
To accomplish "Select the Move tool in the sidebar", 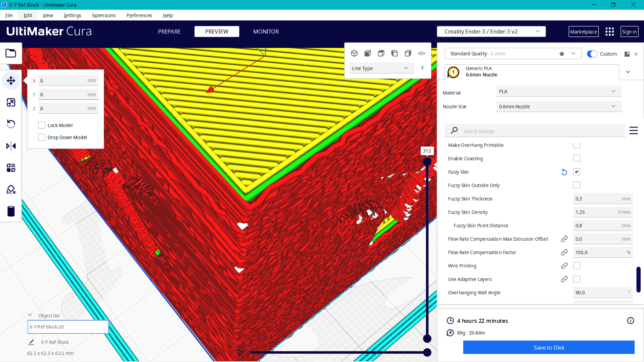I will (x=11, y=80).
